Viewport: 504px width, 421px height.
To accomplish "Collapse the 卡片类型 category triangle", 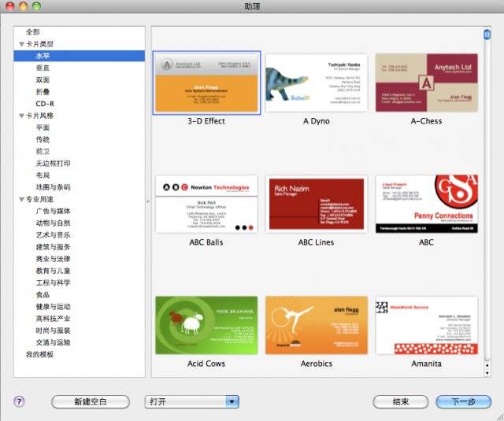I will (21, 45).
